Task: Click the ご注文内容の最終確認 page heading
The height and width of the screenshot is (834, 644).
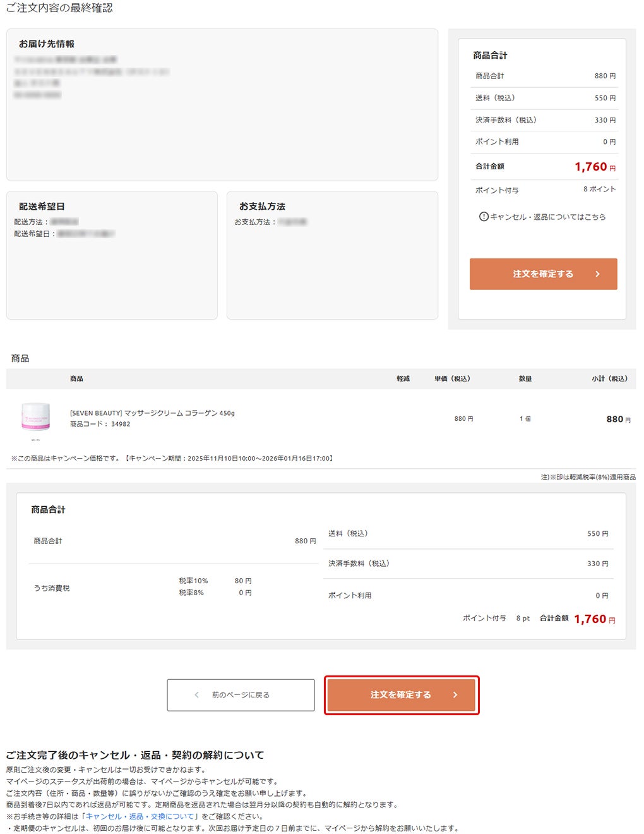Action: [x=59, y=8]
